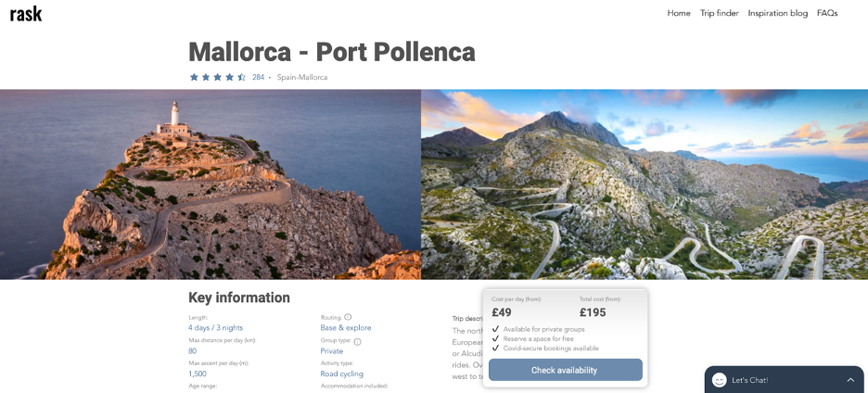The image size is (868, 393).
Task: Click the rask logo
Action: click(26, 14)
